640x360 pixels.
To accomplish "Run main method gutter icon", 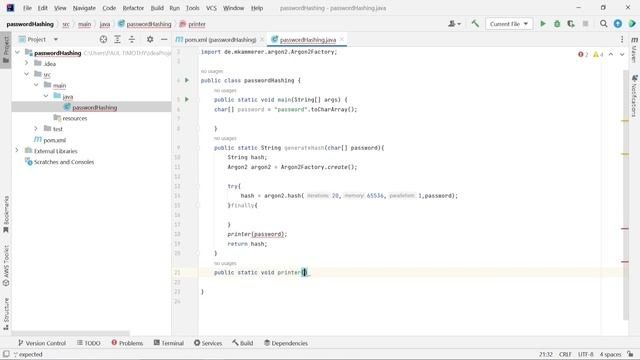I will coord(187,99).
